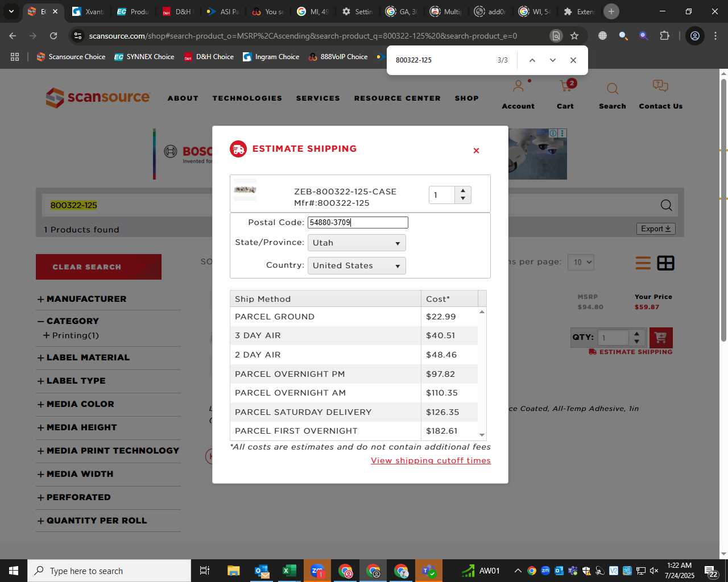Close the find-in-page bar
The width and height of the screenshot is (728, 582).
click(573, 60)
